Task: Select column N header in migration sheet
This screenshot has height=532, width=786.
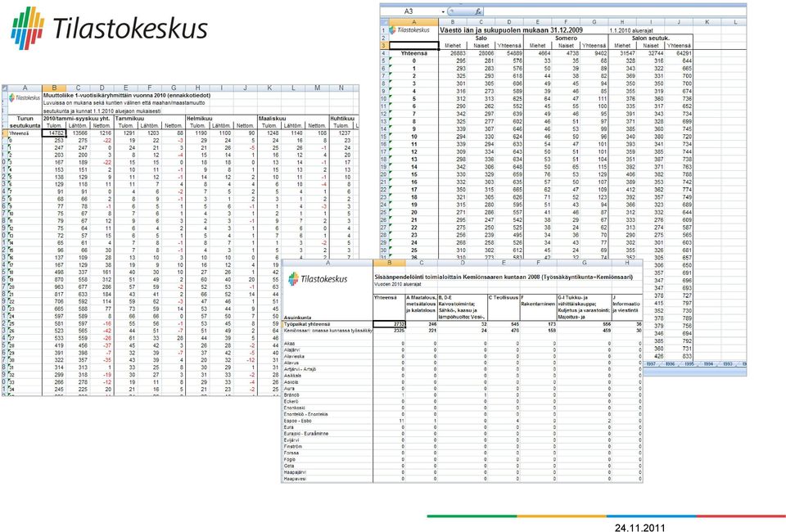Action: (341, 88)
